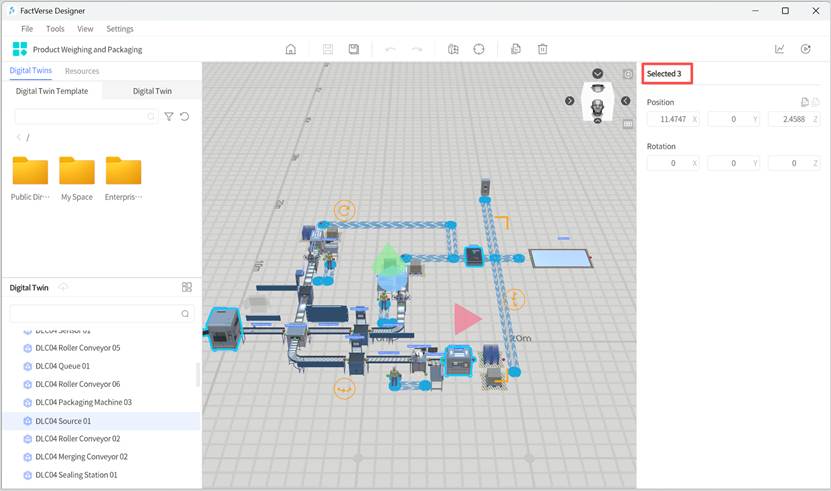Click the search icon in Digital Twin list
The image size is (831, 491).
tap(185, 314)
